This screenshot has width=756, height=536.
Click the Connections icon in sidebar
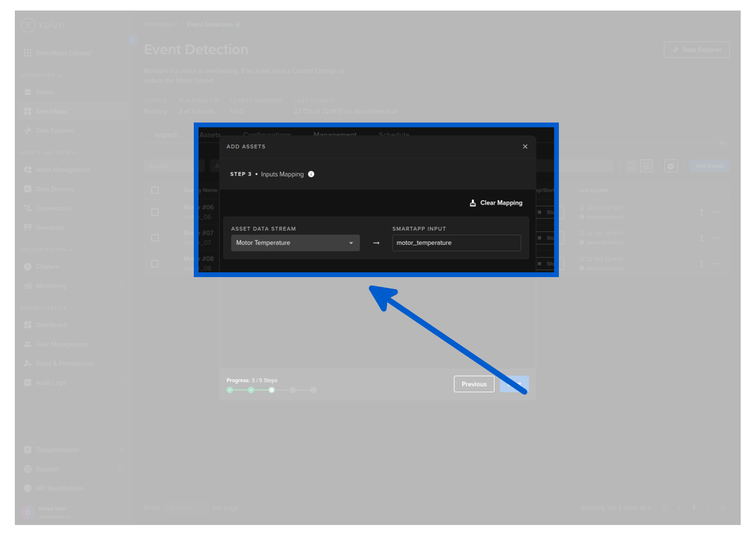pyautogui.click(x=28, y=208)
